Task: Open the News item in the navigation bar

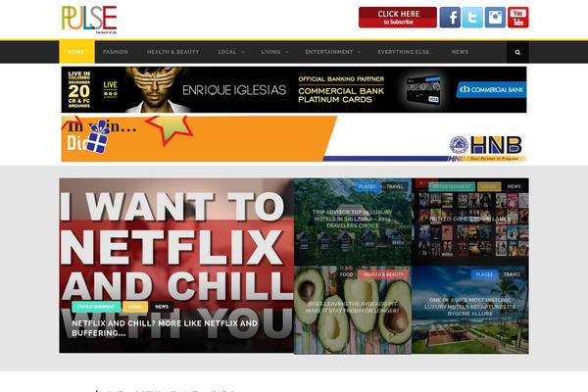Action: (x=460, y=52)
